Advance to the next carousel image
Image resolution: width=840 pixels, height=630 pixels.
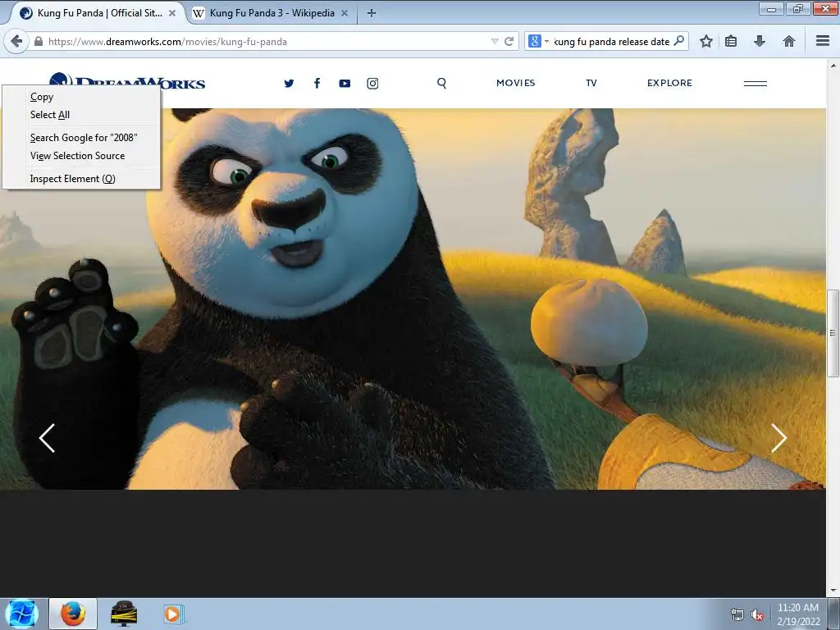778,438
